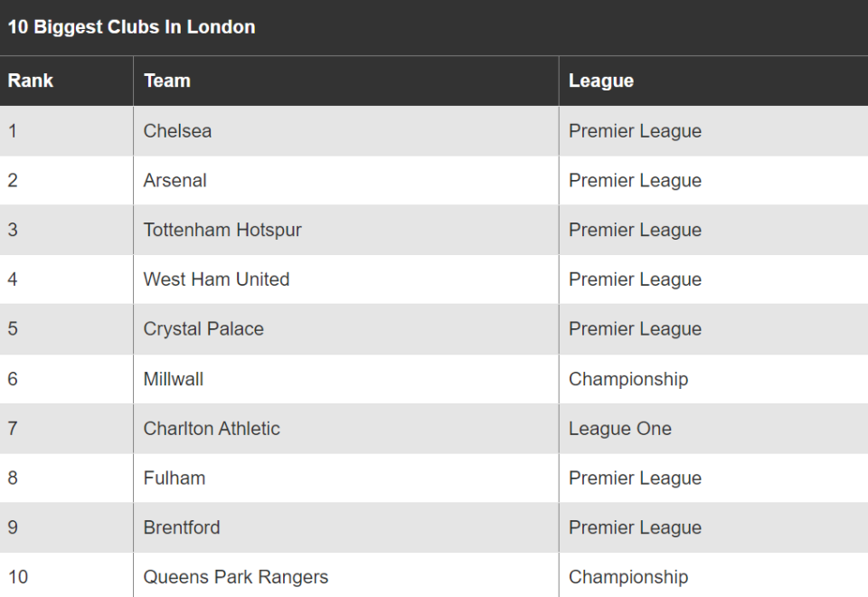Screen dimensions: 868x597
Task: Click Championship in the Millwall row
Action: pos(628,379)
